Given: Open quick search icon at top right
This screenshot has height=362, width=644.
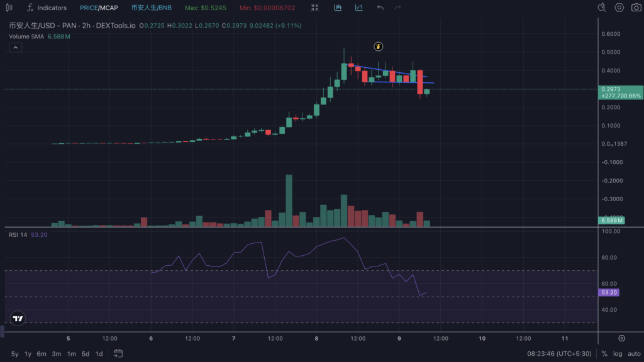Looking at the screenshot, I should [x=601, y=8].
